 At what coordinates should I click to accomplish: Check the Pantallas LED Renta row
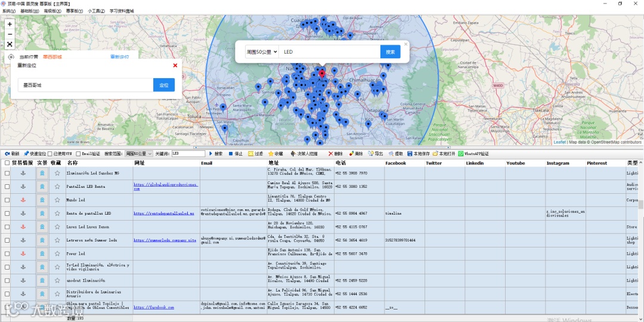pyautogui.click(x=7, y=187)
